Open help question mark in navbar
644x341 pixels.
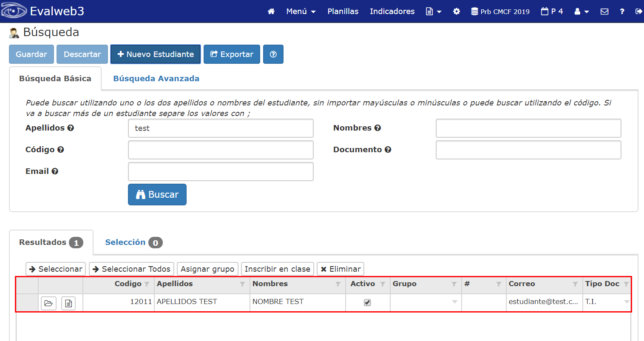(622, 11)
